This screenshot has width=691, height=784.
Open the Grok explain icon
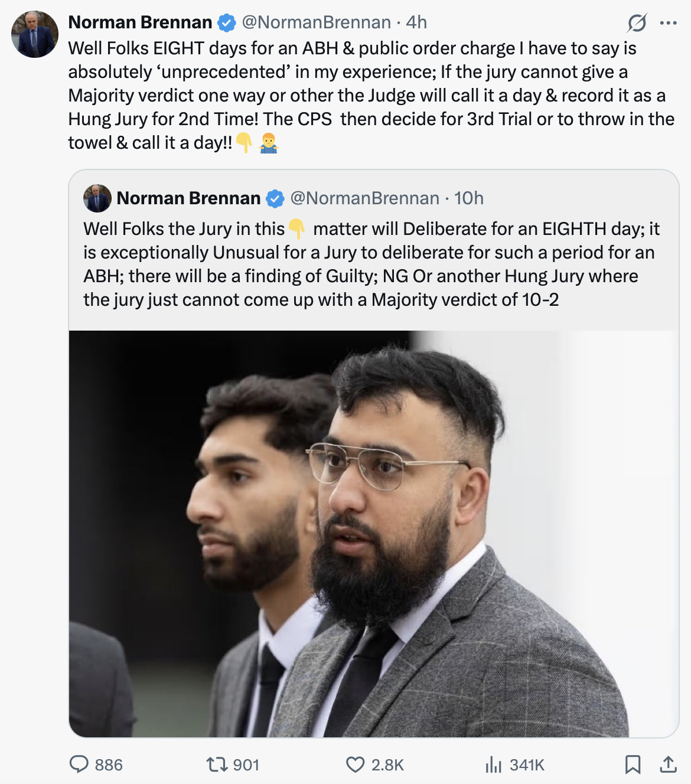(637, 23)
